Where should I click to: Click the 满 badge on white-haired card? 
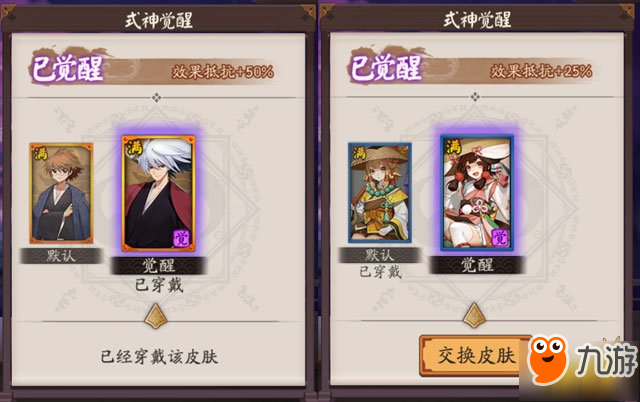tap(134, 148)
